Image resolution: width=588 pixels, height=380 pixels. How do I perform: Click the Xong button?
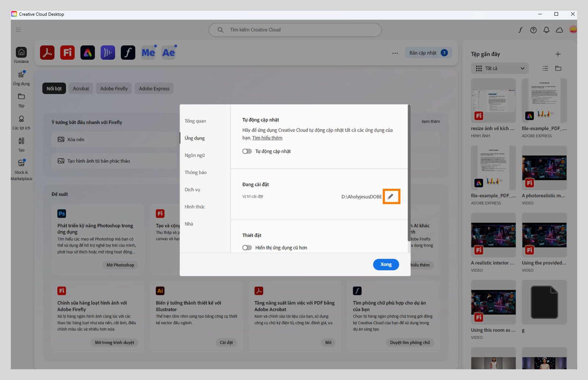coord(386,264)
